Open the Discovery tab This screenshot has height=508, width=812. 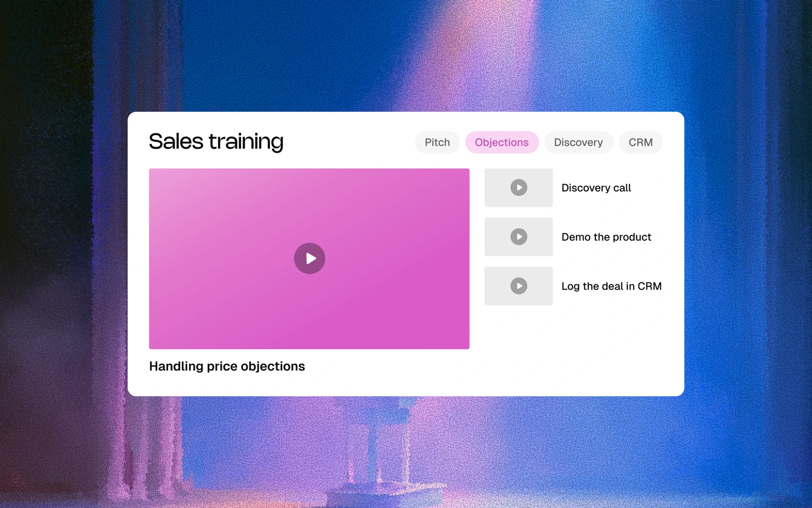579,142
